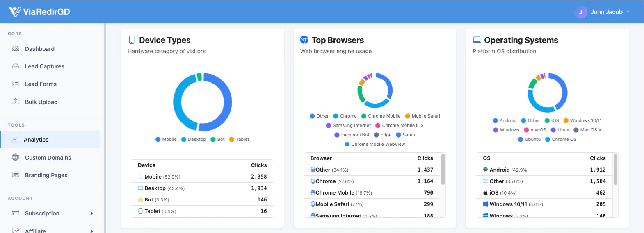Select the Analytics menu item
The image size is (644, 233).
pos(50,140)
